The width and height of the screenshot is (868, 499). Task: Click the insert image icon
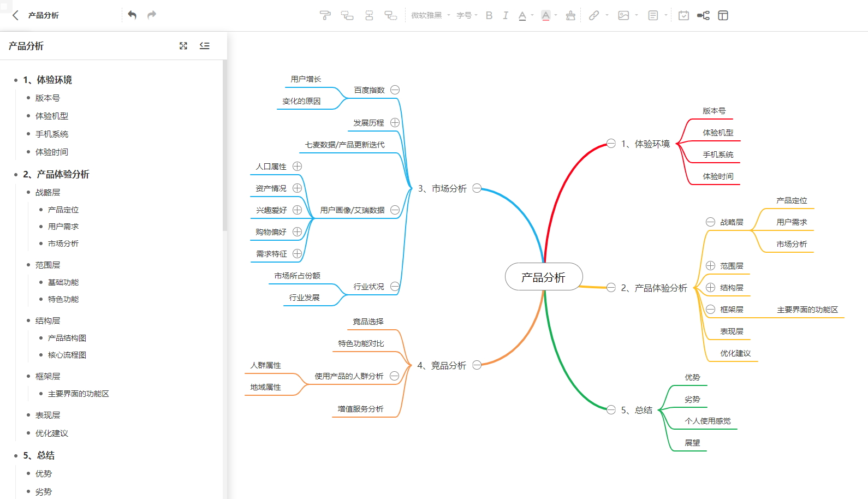point(623,15)
